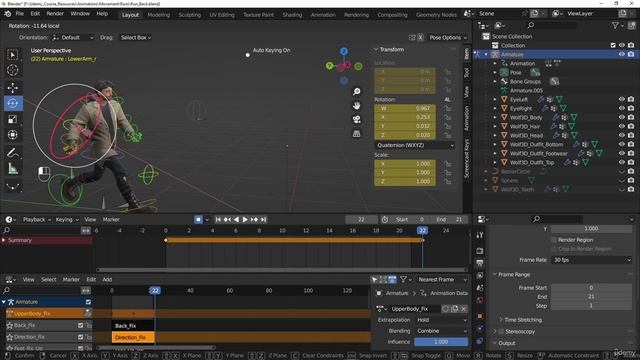Image resolution: width=640 pixels, height=360 pixels.
Task: Click the Blender logo menu icon
Action: tap(7, 14)
